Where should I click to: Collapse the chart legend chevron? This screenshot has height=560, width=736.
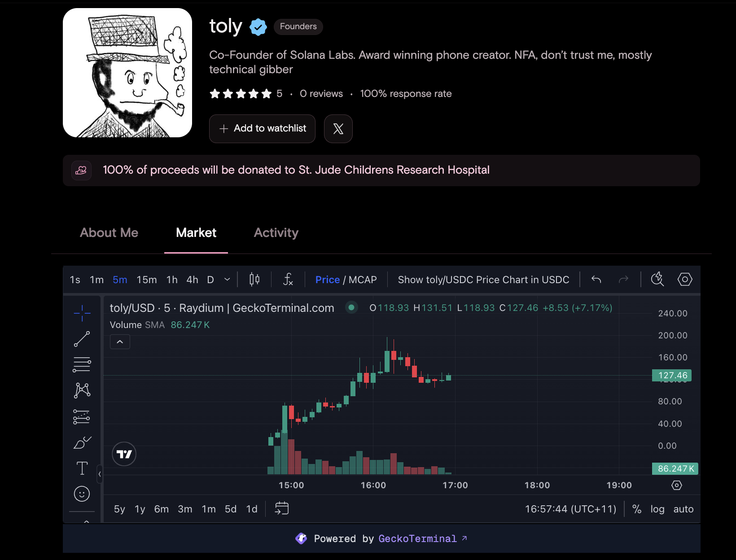pos(120,342)
